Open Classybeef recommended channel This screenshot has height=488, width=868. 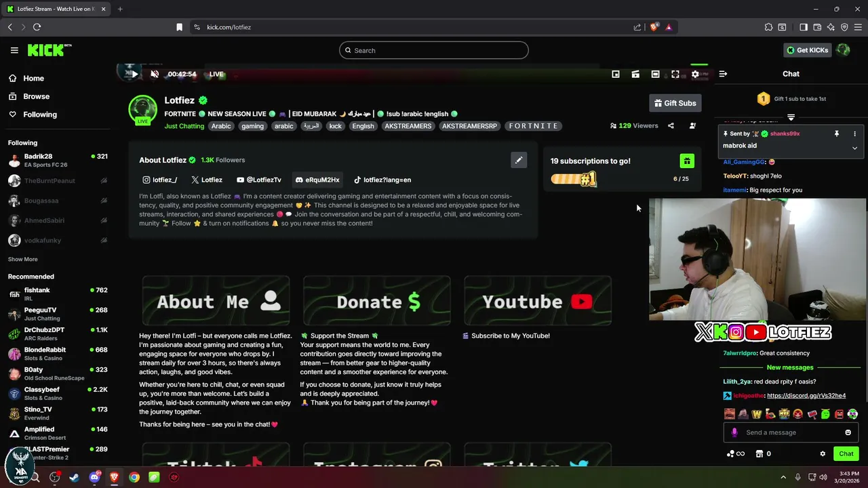coord(58,394)
